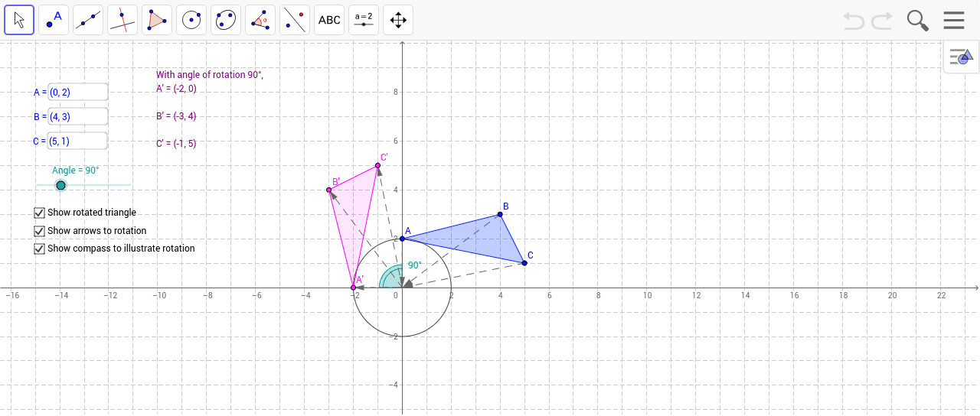Image resolution: width=980 pixels, height=416 pixels.
Task: Click the Undo arrow
Action: 854,20
